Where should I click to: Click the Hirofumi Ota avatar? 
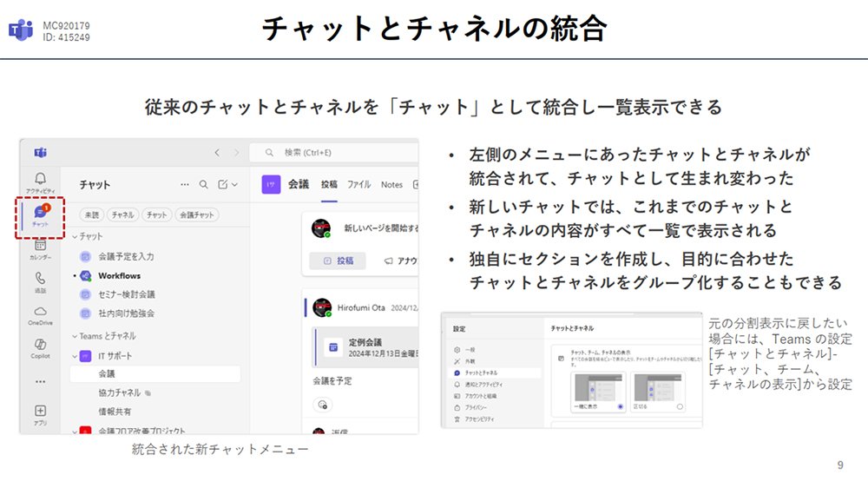[322, 307]
